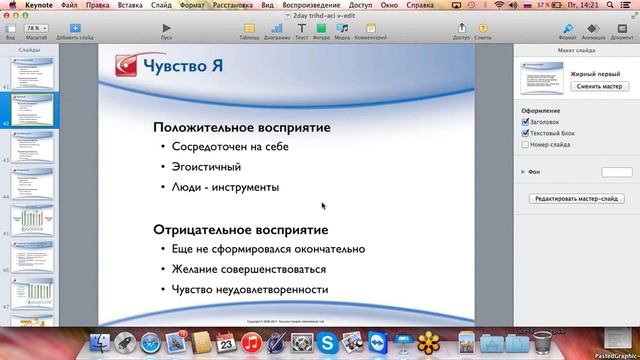Open the Файл menu

[69, 5]
